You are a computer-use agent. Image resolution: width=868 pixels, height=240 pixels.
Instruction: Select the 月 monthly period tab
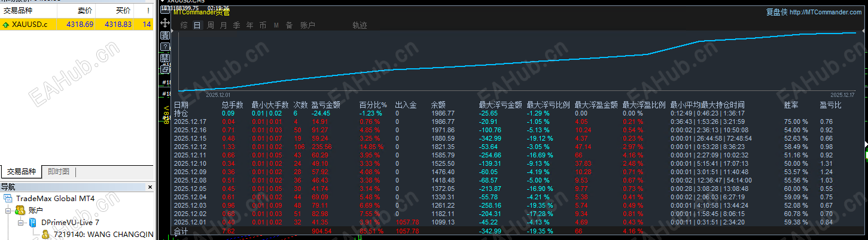(223, 25)
